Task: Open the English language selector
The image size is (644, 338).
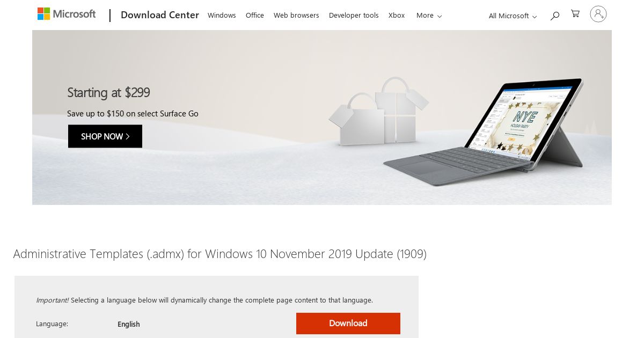Action: coord(129,324)
